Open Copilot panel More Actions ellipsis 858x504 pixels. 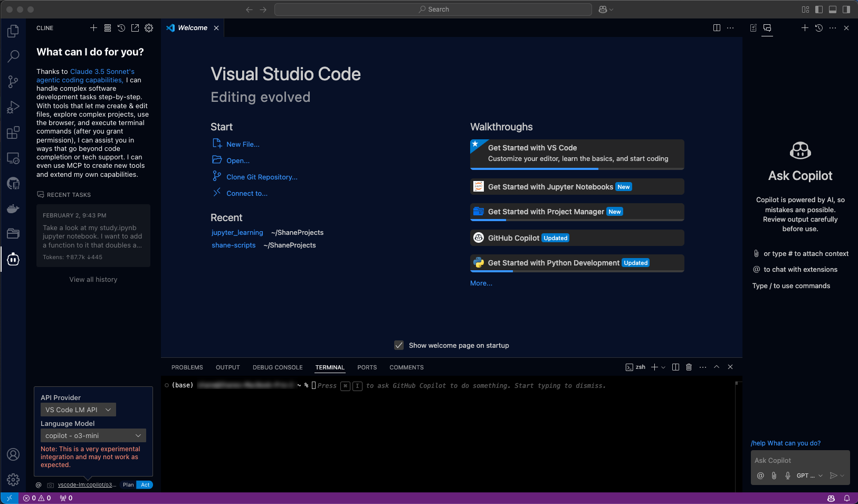(833, 28)
